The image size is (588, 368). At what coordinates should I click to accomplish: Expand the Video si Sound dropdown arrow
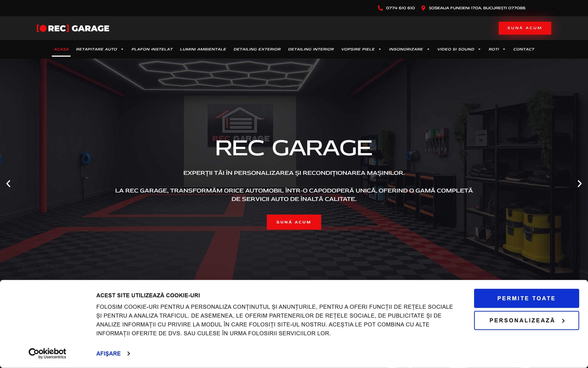tap(479, 49)
